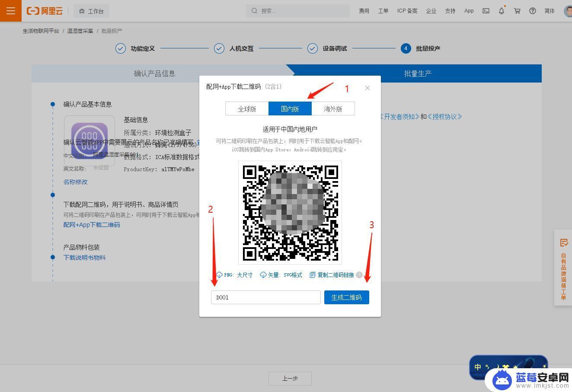Open the 支持 menu
This screenshot has width=572, height=392.
[x=450, y=11]
